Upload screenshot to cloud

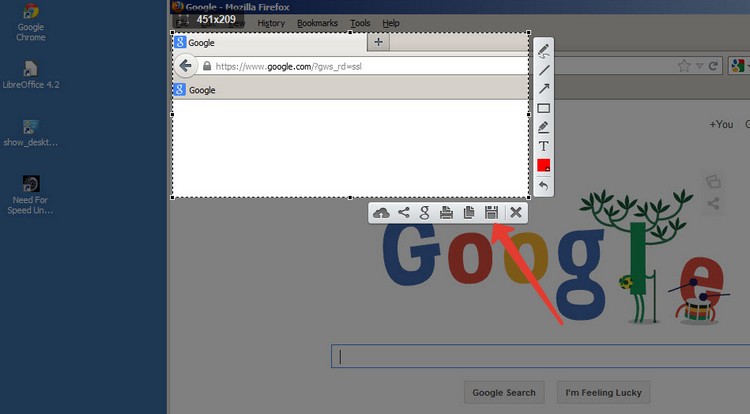[x=381, y=212]
